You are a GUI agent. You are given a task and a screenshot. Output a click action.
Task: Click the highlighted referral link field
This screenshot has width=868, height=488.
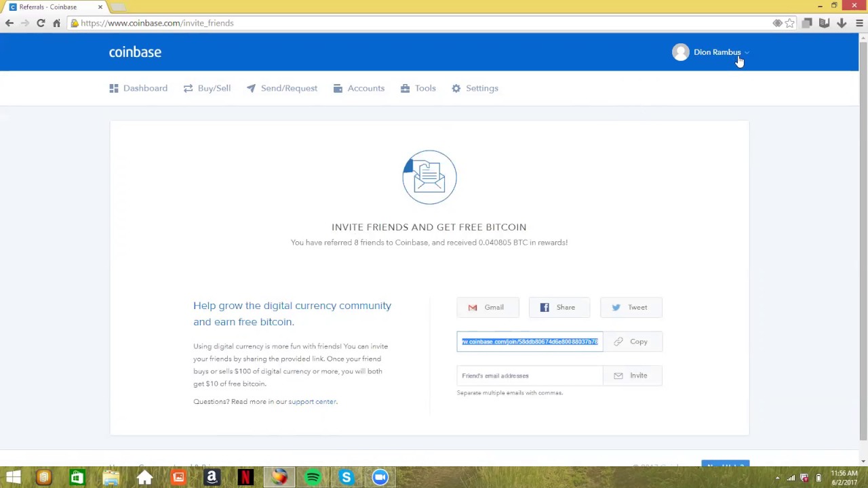tap(530, 342)
